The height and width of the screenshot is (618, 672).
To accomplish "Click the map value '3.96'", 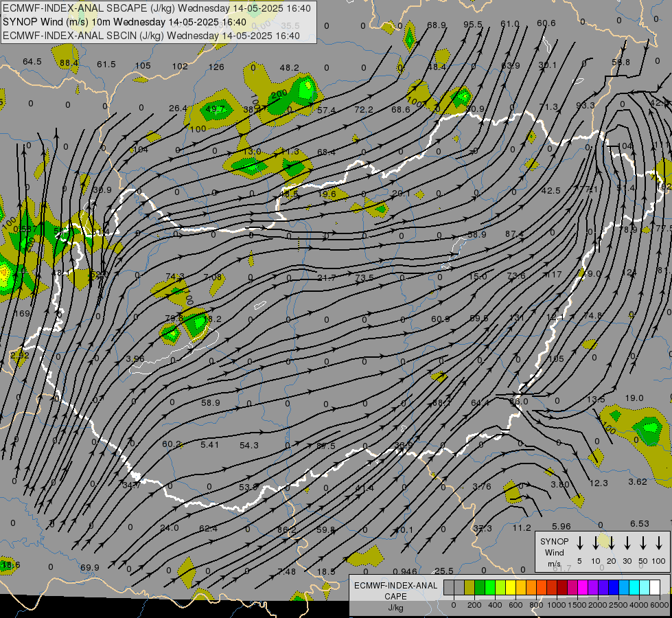I will [x=135, y=358].
